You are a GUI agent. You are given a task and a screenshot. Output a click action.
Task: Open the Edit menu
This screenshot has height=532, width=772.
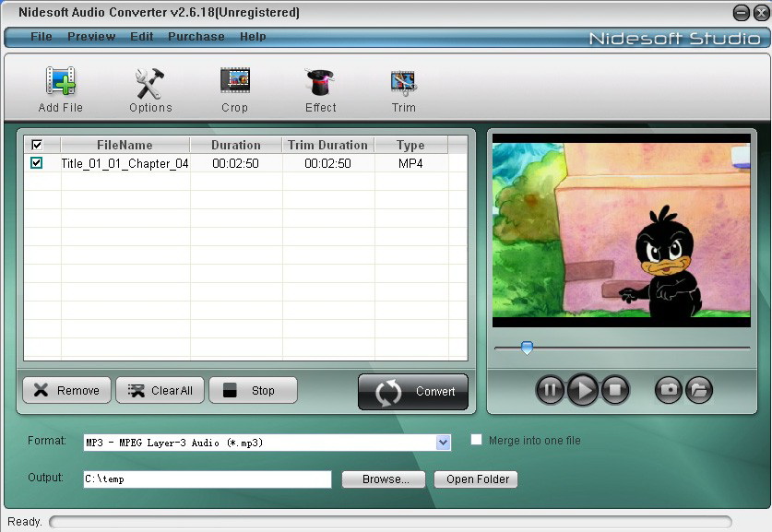(142, 36)
